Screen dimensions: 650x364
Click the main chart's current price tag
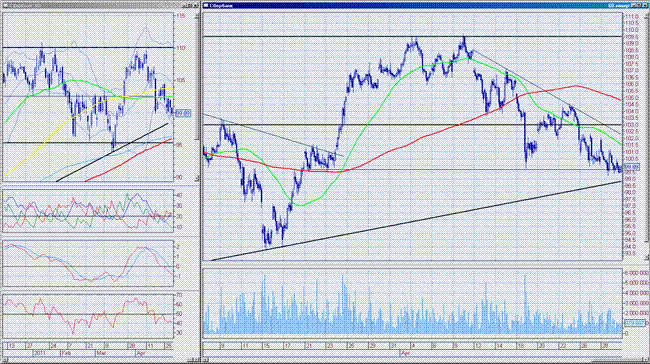coord(632,167)
